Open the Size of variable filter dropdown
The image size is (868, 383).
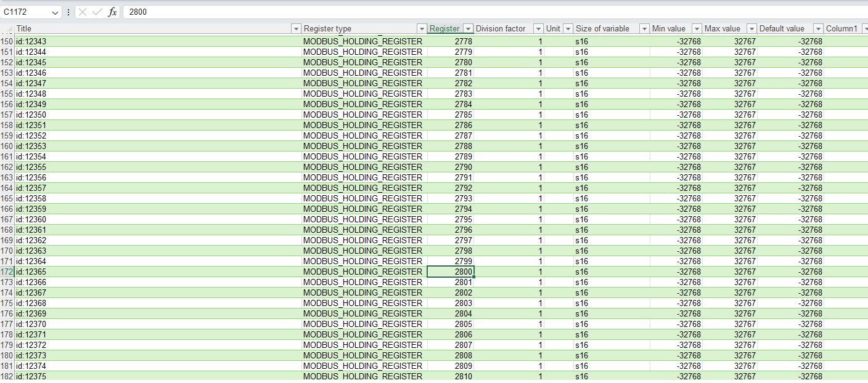point(644,29)
